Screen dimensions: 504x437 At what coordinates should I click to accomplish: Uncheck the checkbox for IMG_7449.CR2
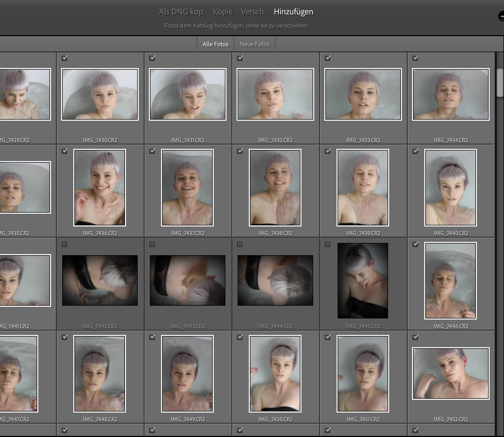pyautogui.click(x=152, y=337)
